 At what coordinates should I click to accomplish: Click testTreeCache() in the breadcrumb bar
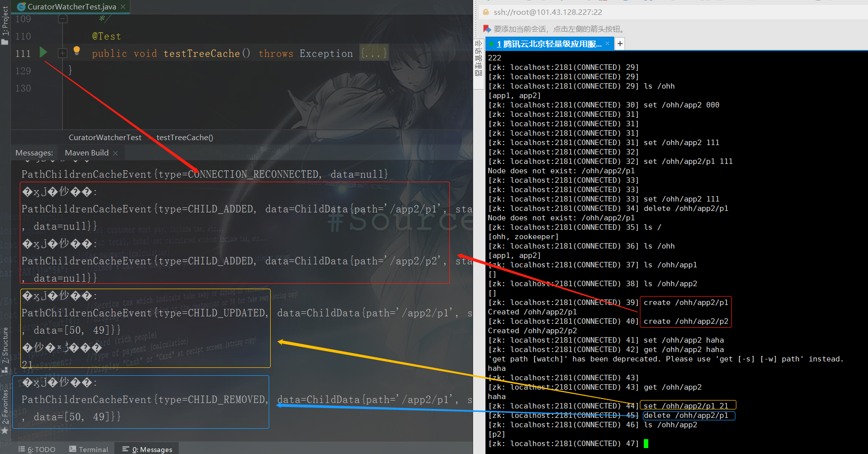(185, 138)
